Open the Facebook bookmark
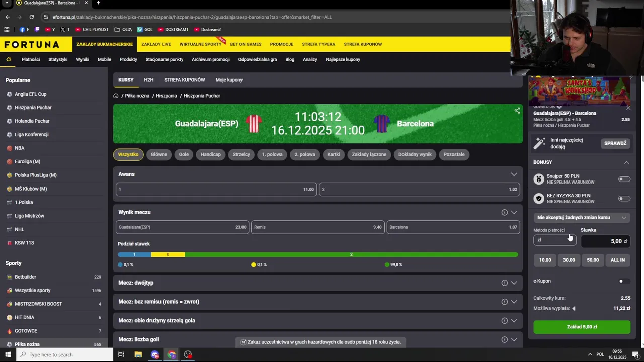 [x=24, y=29]
